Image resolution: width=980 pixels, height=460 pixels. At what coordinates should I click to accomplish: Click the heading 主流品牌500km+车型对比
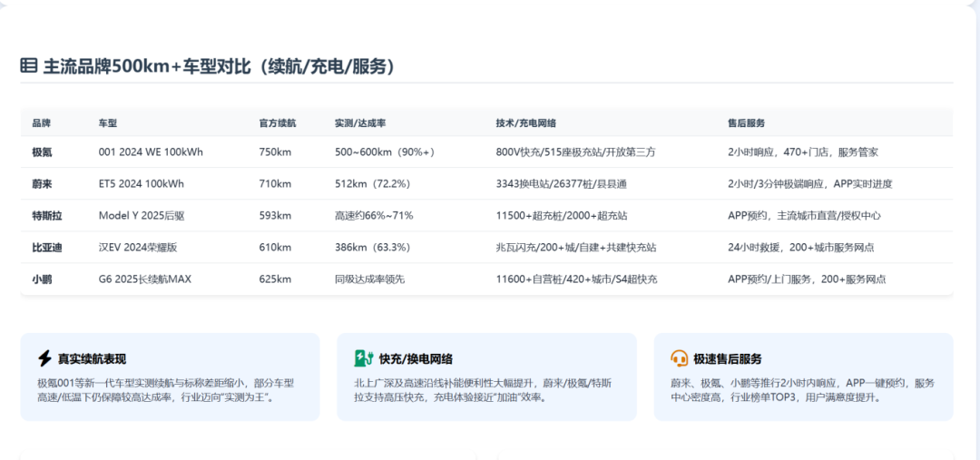coord(220,66)
